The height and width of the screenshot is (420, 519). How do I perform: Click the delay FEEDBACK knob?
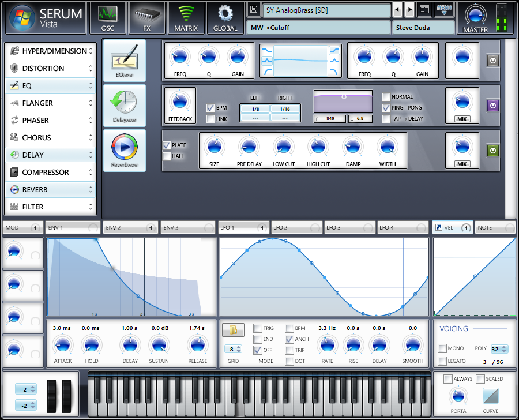pyautogui.click(x=180, y=101)
